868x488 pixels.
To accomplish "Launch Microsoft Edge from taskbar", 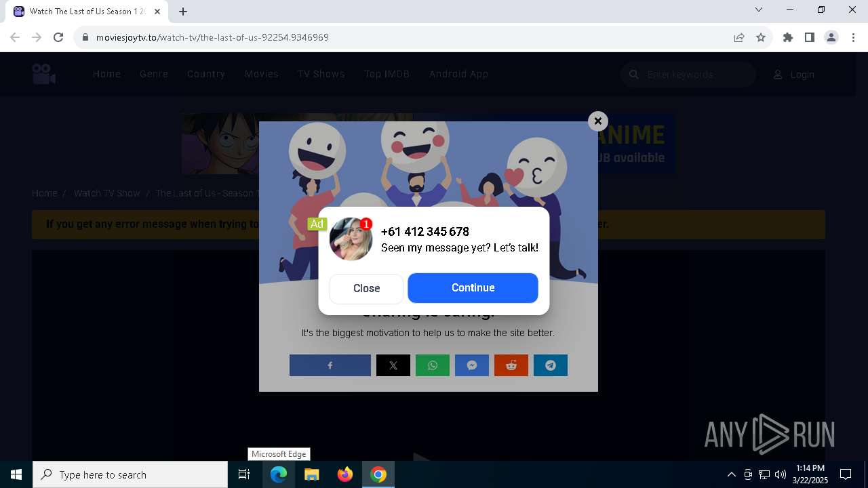I will [279, 474].
